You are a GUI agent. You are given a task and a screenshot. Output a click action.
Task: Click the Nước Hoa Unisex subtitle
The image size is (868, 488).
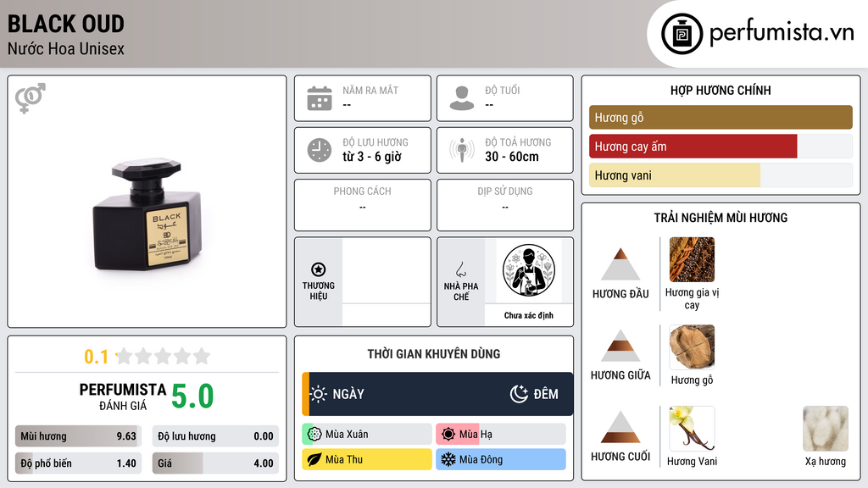point(66,48)
